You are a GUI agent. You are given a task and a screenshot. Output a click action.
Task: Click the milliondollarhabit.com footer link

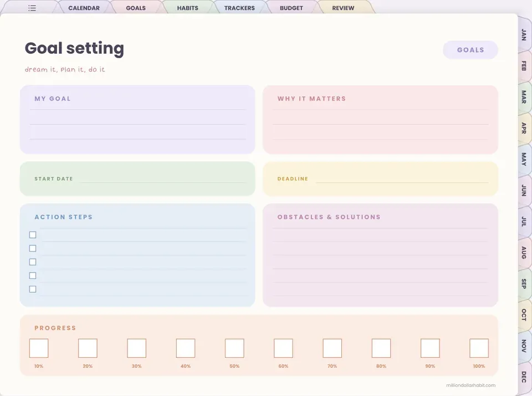pyautogui.click(x=470, y=385)
